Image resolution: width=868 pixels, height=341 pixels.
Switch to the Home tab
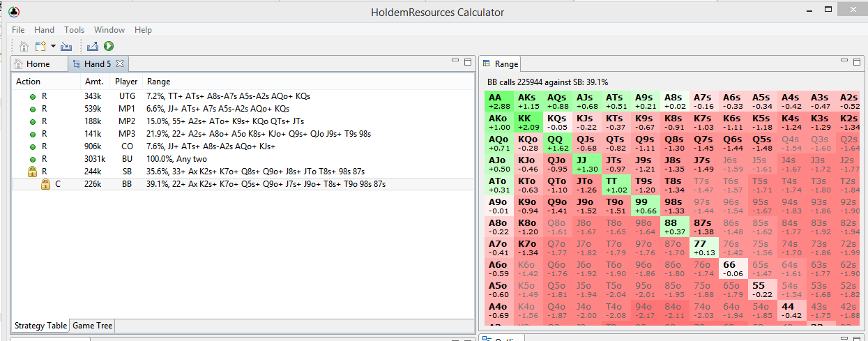[33, 63]
